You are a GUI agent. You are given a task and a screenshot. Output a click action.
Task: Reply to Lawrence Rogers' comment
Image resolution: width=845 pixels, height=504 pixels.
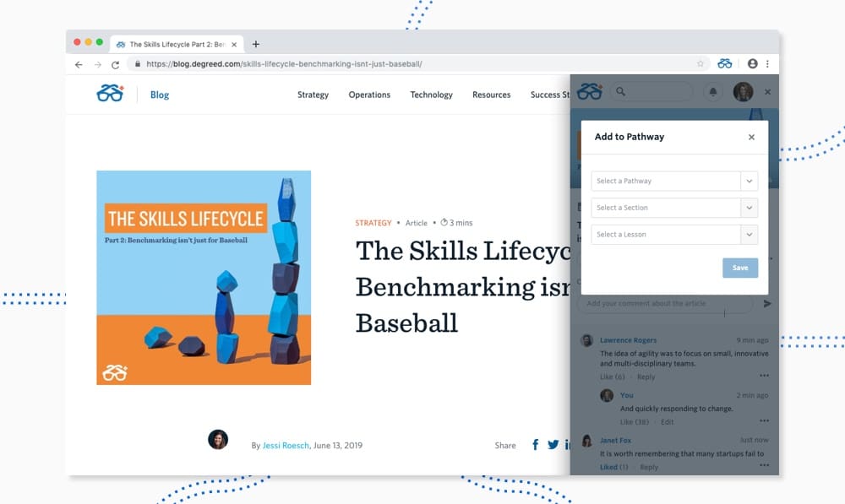coord(646,377)
